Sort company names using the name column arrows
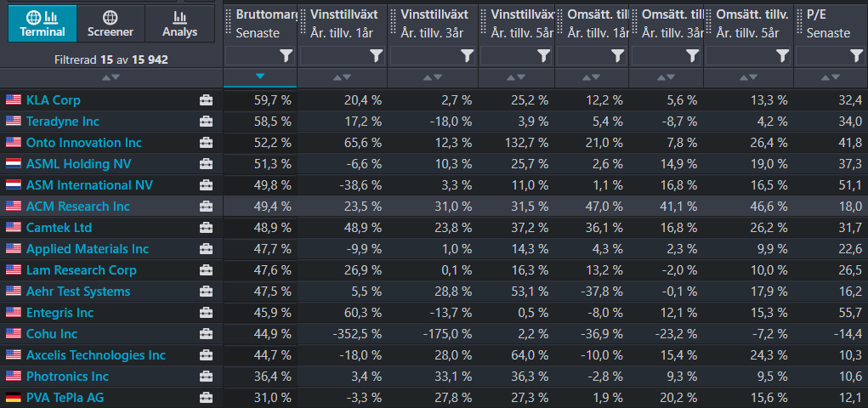The width and height of the screenshot is (868, 408). (x=111, y=77)
